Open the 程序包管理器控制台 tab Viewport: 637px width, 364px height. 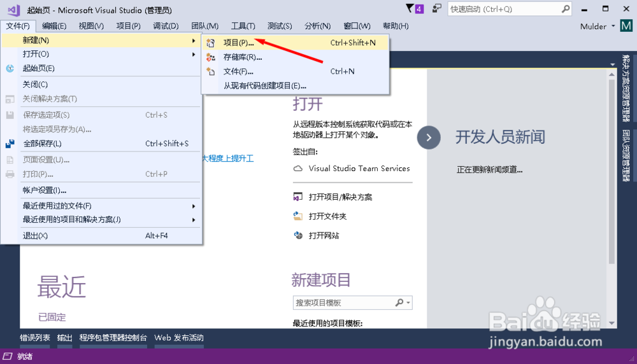tap(113, 338)
